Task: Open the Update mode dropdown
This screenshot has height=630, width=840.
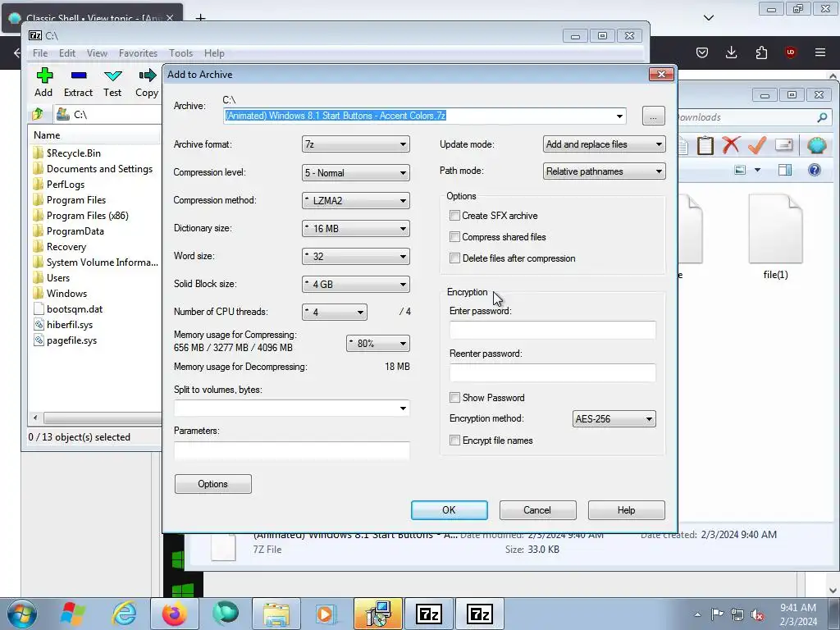Action: pyautogui.click(x=605, y=144)
